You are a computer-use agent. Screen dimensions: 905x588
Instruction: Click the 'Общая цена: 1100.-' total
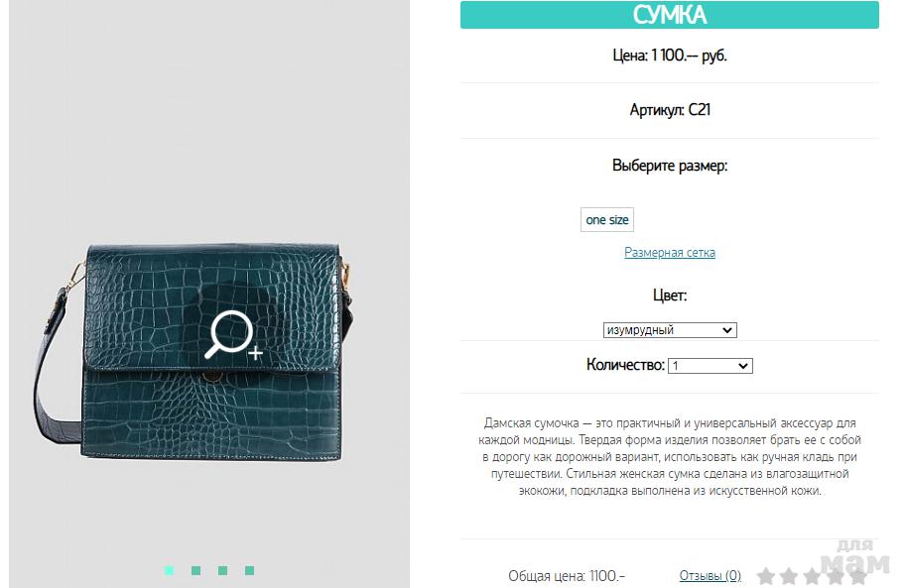[x=567, y=575]
